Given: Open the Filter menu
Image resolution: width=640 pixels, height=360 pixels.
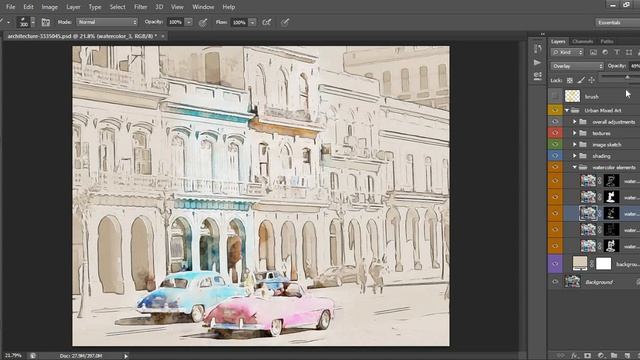Looking at the screenshot, I should click(140, 7).
